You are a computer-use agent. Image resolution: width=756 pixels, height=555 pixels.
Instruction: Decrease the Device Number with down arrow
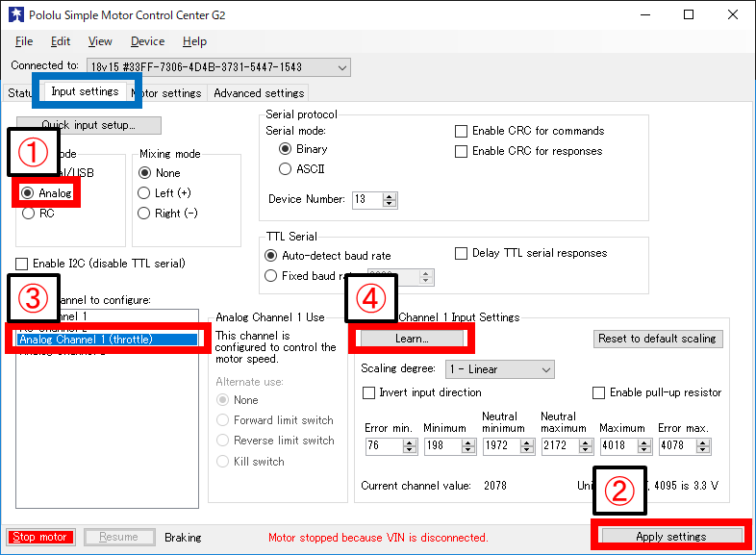tap(390, 204)
